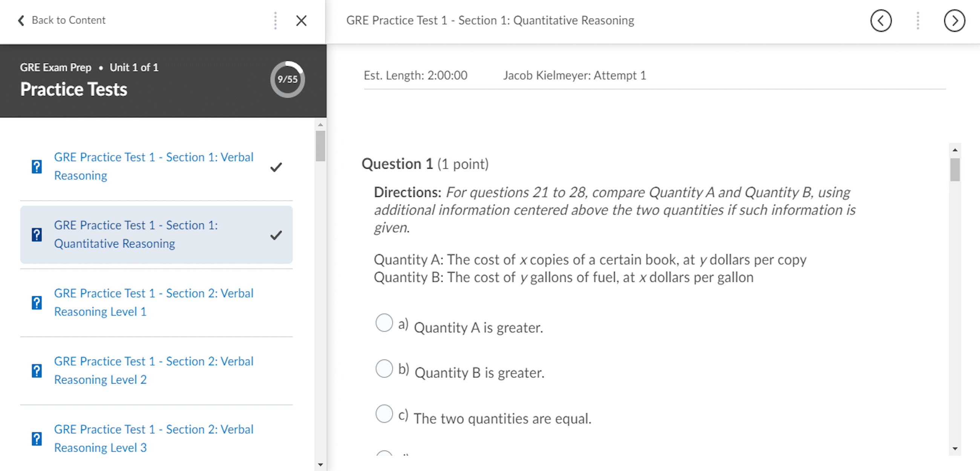Click the previous-activity left chevron button
Screen dimensions: 980x471
point(881,21)
